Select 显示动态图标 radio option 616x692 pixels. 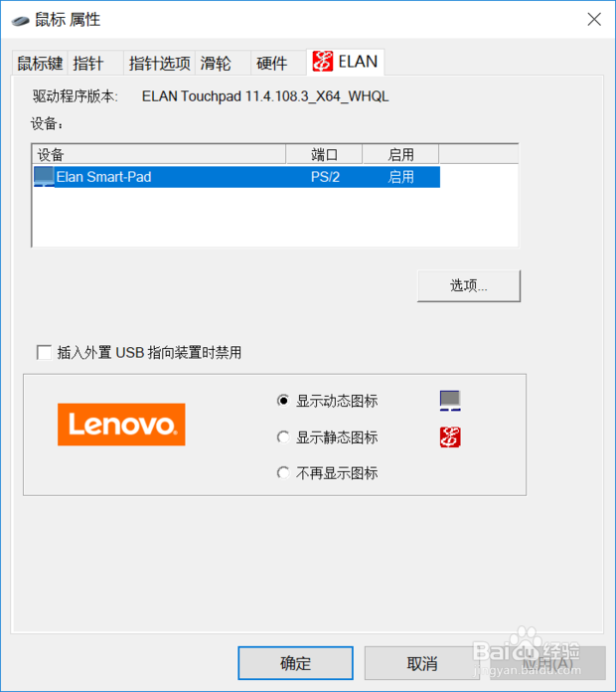283,401
